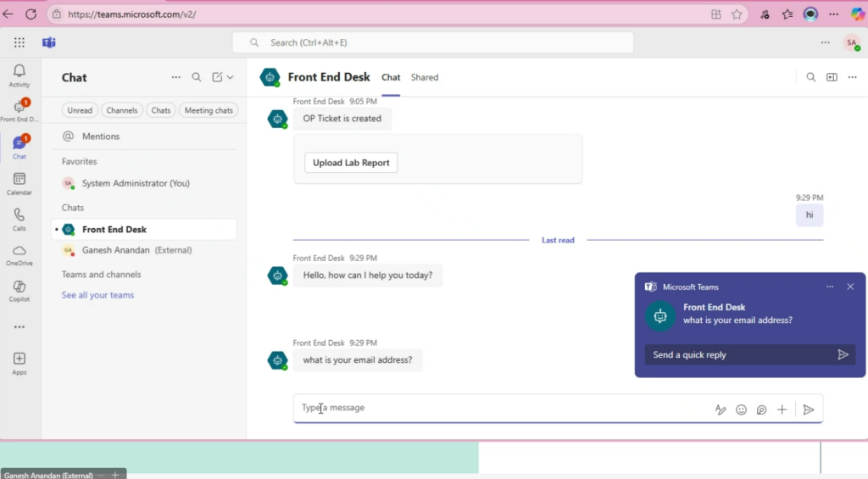Send the quick reply in notification
Viewport: 868px width, 479px height.
click(x=843, y=355)
